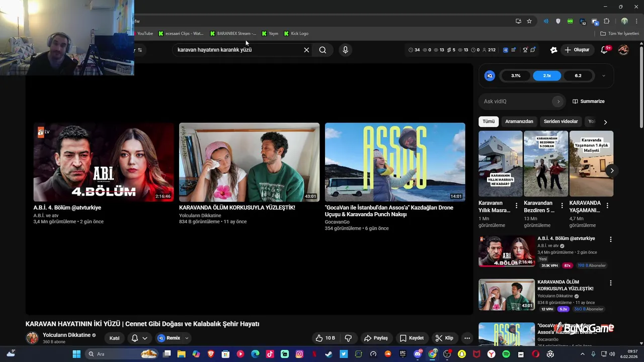644x362 pixels.
Task: Select the 3.1% vidIQ stat pill
Action: (516, 76)
